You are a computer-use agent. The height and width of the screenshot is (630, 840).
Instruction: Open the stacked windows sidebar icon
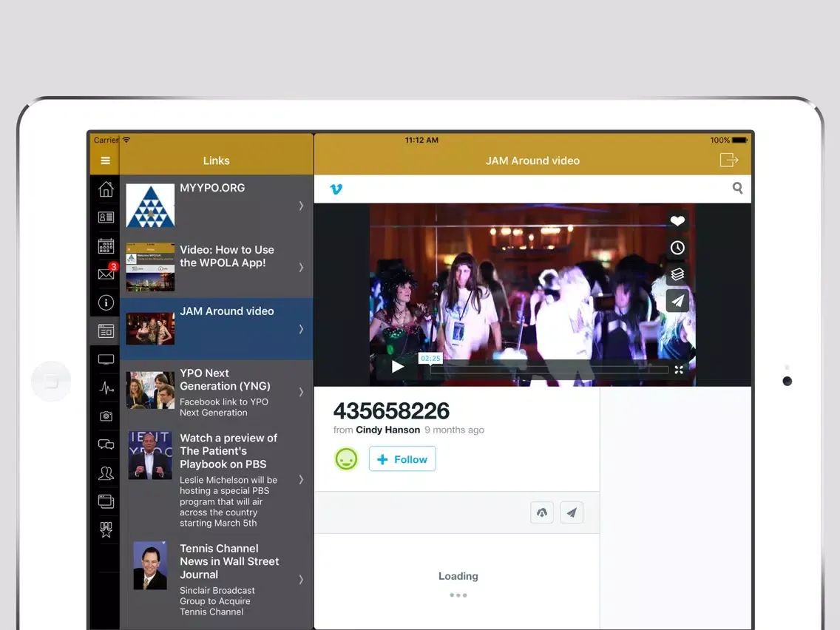point(106,501)
